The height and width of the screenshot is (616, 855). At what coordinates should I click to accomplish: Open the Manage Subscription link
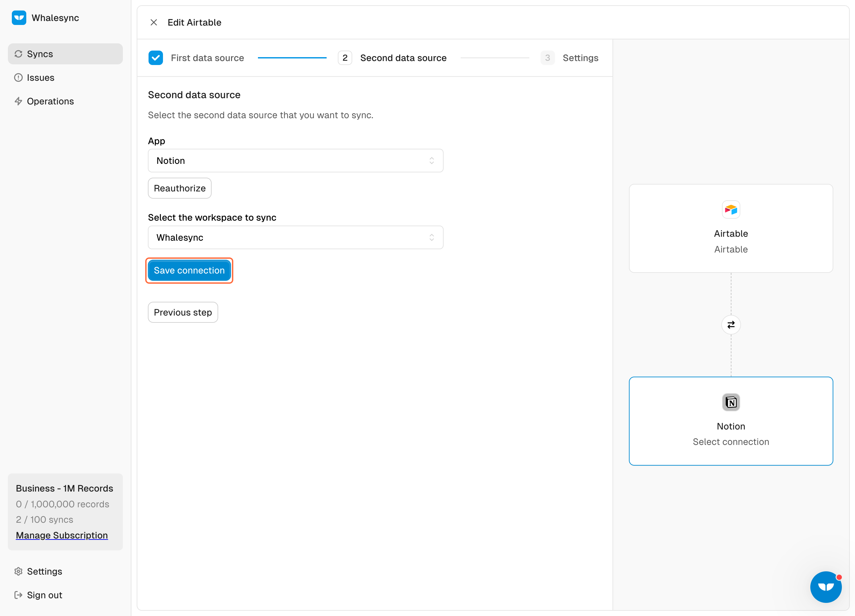click(62, 535)
